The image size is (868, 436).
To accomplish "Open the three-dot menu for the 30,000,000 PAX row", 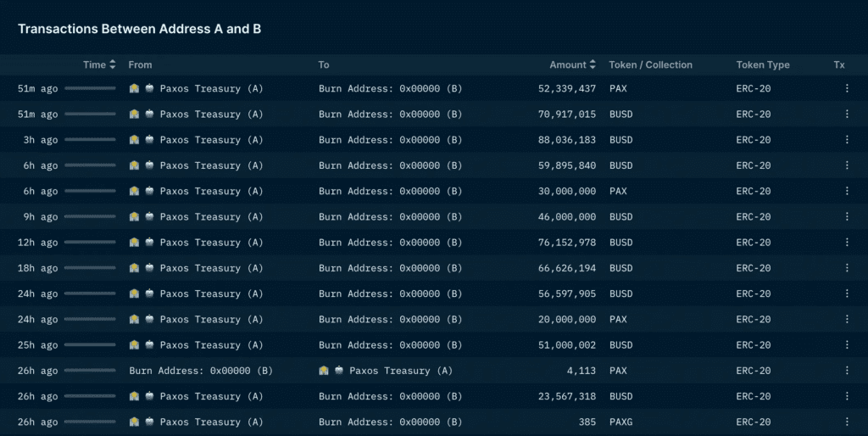I will tap(847, 191).
